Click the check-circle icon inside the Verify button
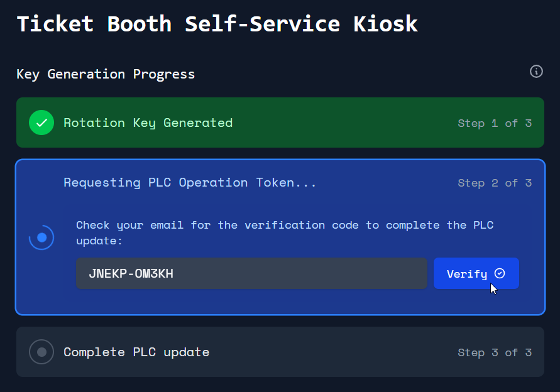560x392 pixels. pos(500,273)
